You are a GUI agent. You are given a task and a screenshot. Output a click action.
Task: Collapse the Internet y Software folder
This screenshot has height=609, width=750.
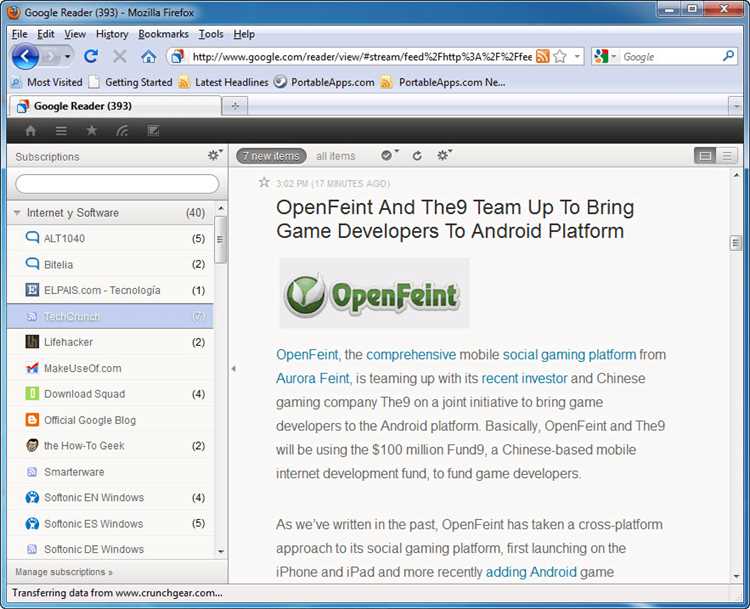17,213
